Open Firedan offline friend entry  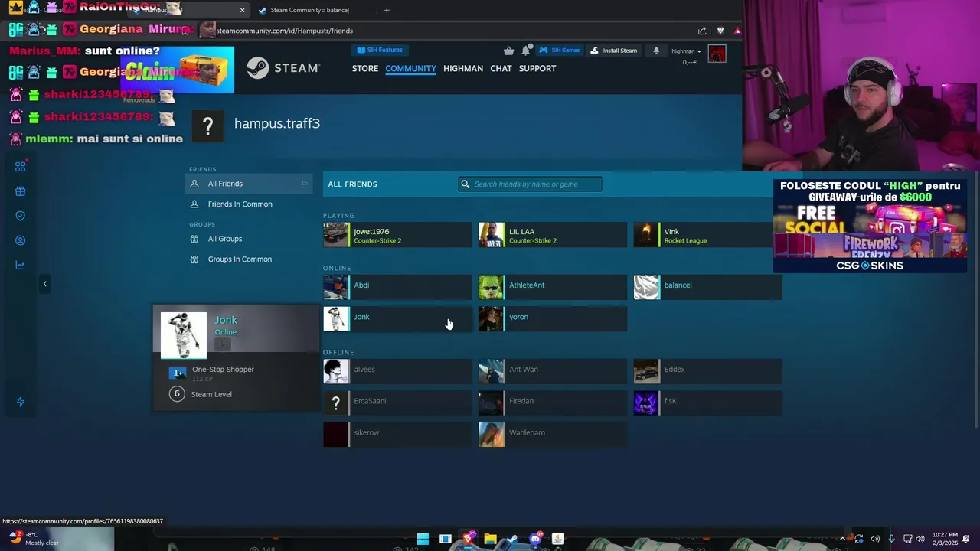pyautogui.click(x=553, y=403)
